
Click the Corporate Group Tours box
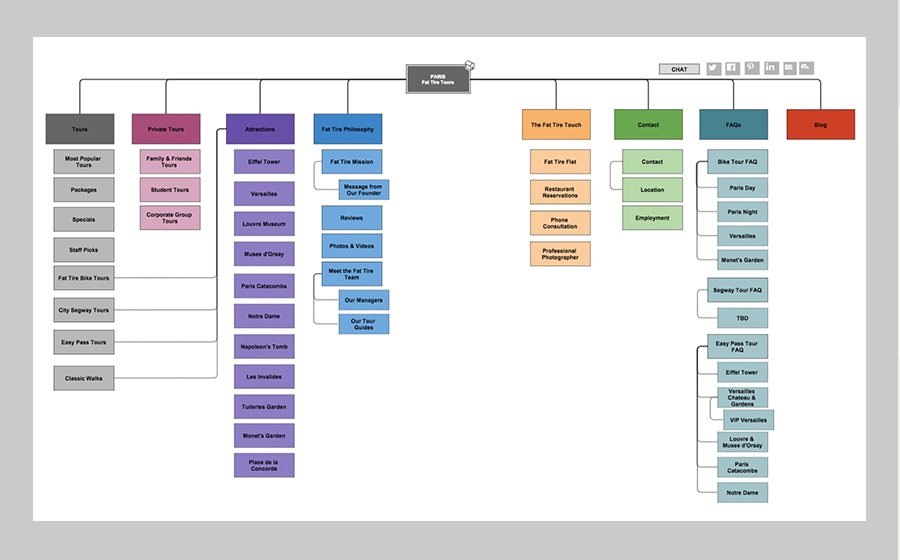click(170, 217)
